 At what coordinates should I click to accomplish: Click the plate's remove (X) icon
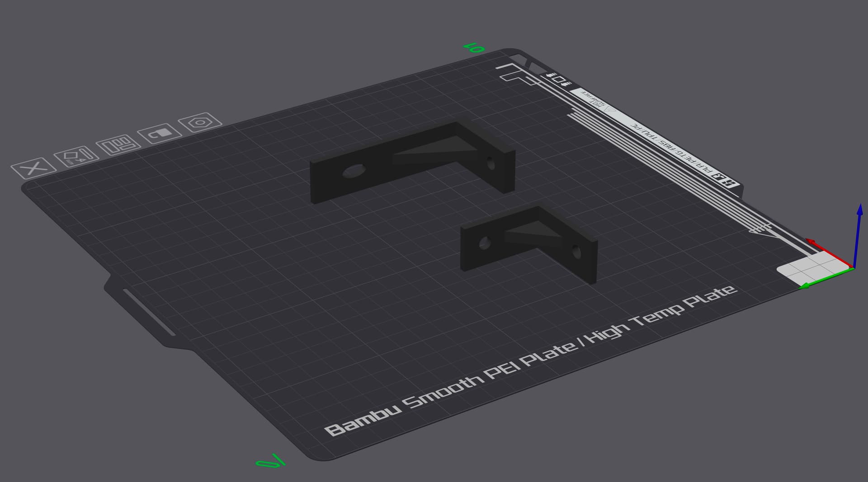33,168
